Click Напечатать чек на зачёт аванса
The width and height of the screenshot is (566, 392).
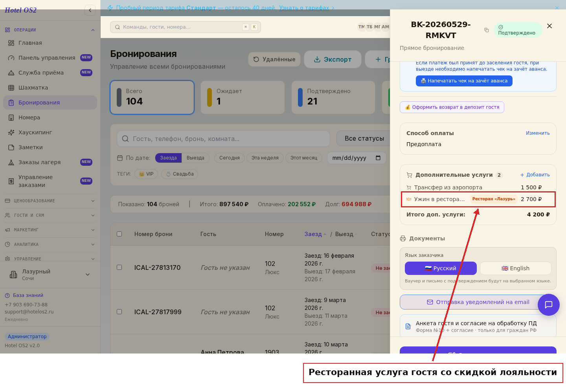tap(464, 81)
